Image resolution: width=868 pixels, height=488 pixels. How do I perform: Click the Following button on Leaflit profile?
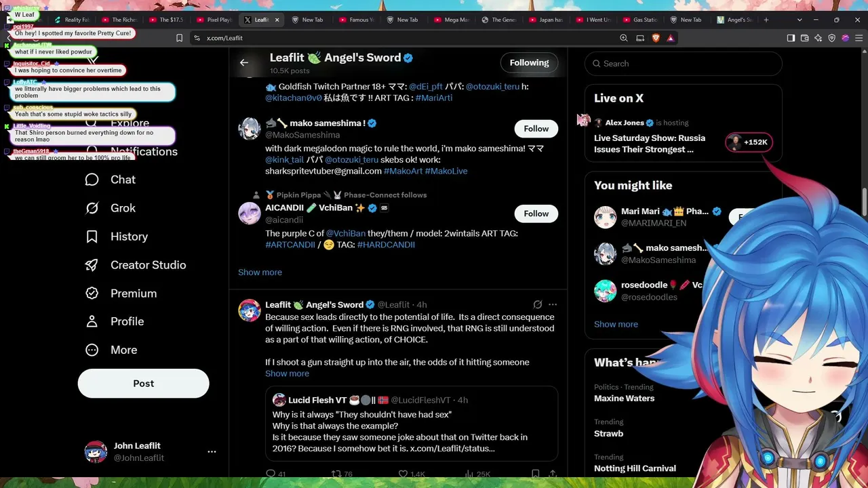tap(529, 62)
